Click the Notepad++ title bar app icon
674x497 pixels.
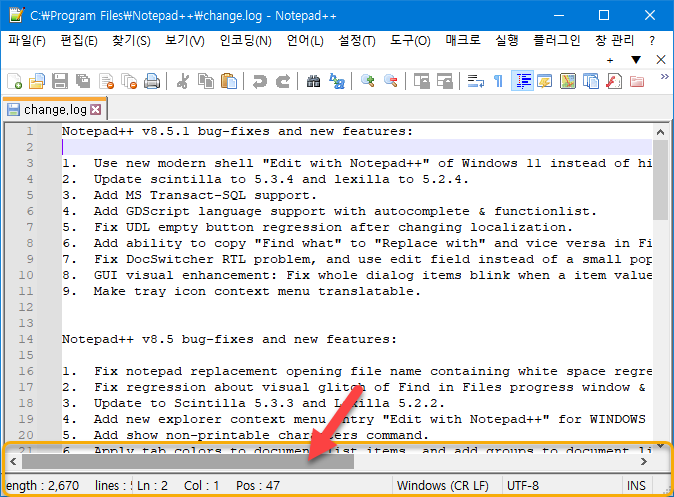[x=17, y=15]
